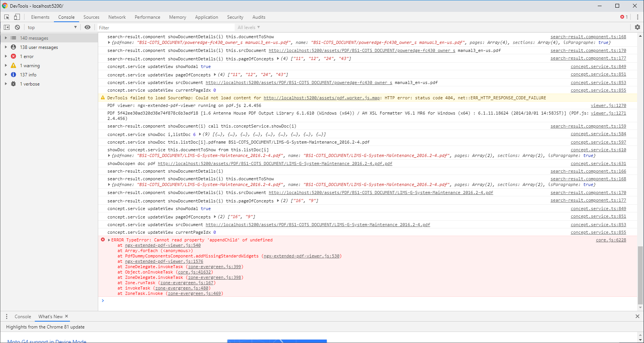The image size is (644, 343).
Task: Switch to the Performance tab
Action: (x=148, y=17)
